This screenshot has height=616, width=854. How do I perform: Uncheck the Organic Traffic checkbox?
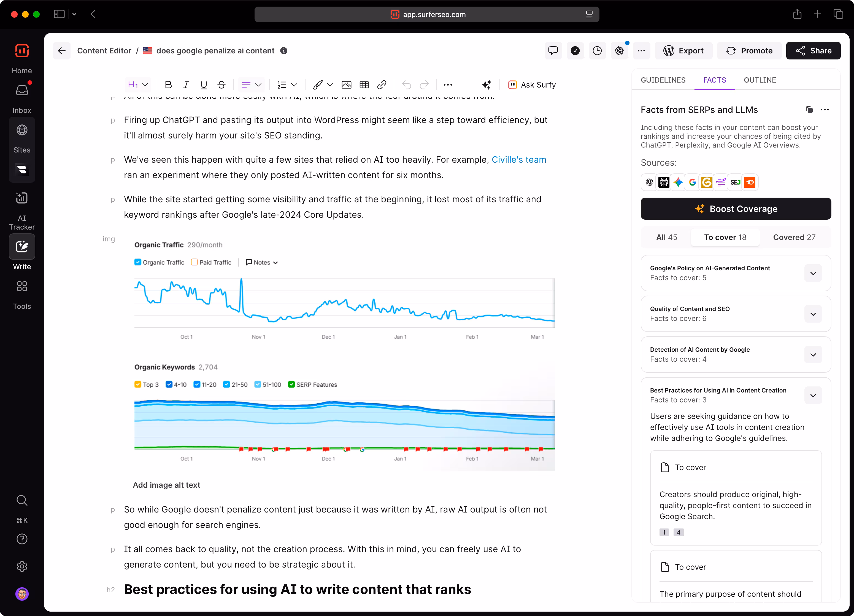pyautogui.click(x=138, y=262)
